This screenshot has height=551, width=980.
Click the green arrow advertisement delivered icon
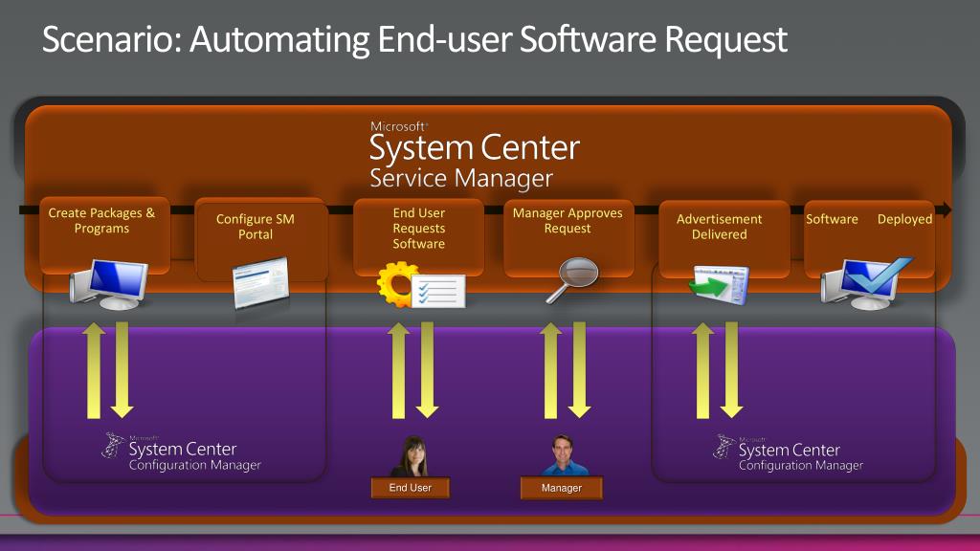point(719,285)
